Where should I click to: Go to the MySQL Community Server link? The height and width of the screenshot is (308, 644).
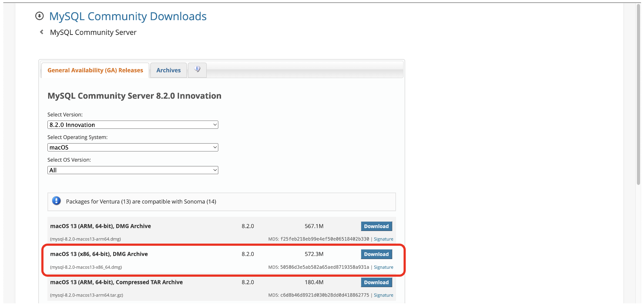coord(93,32)
